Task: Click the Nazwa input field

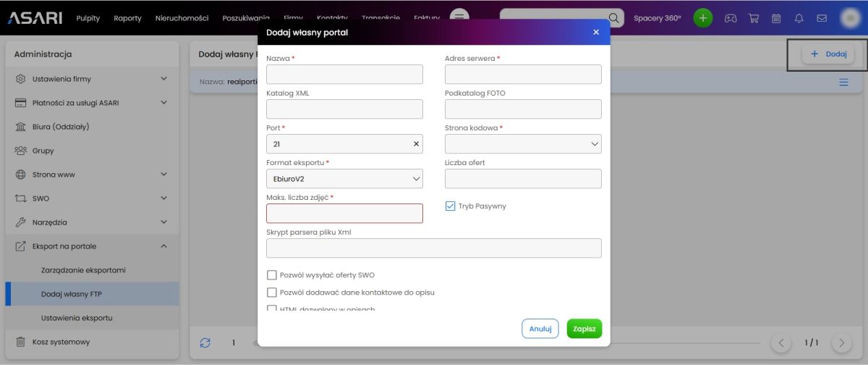Action: (x=344, y=75)
